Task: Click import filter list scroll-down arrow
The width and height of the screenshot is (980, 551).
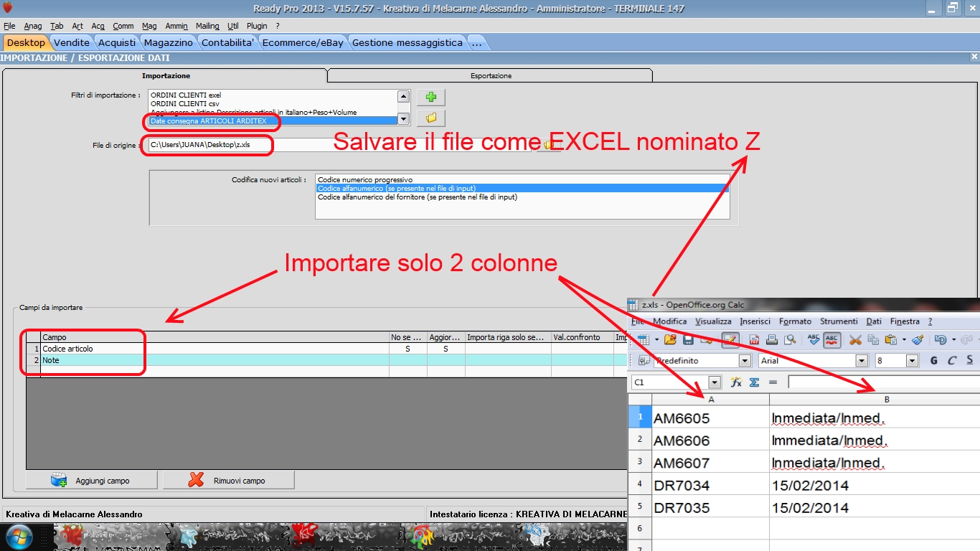Action: (x=403, y=120)
